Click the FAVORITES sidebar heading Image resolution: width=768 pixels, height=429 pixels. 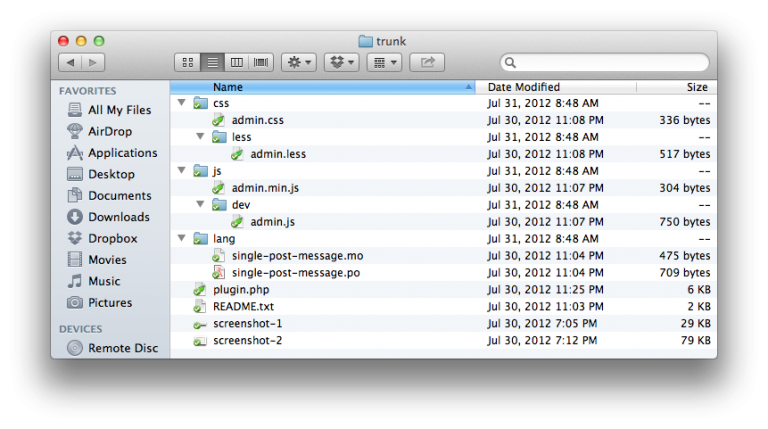88,91
